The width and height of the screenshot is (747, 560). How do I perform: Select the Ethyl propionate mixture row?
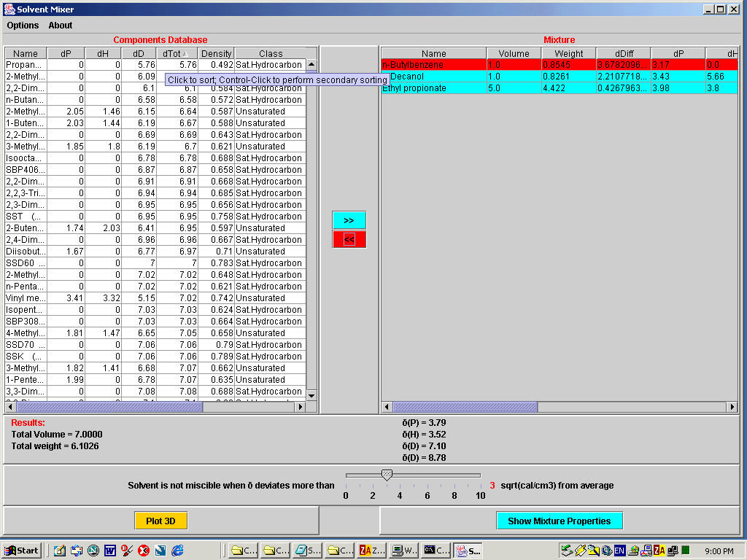(x=434, y=88)
